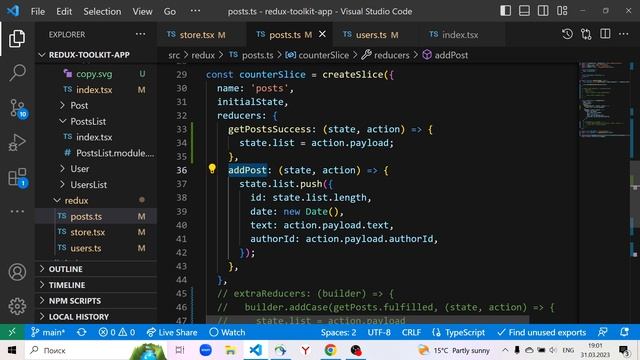The width and height of the screenshot is (640, 360).
Task: Synchronize changes icon in status bar
Action: (x=82, y=332)
